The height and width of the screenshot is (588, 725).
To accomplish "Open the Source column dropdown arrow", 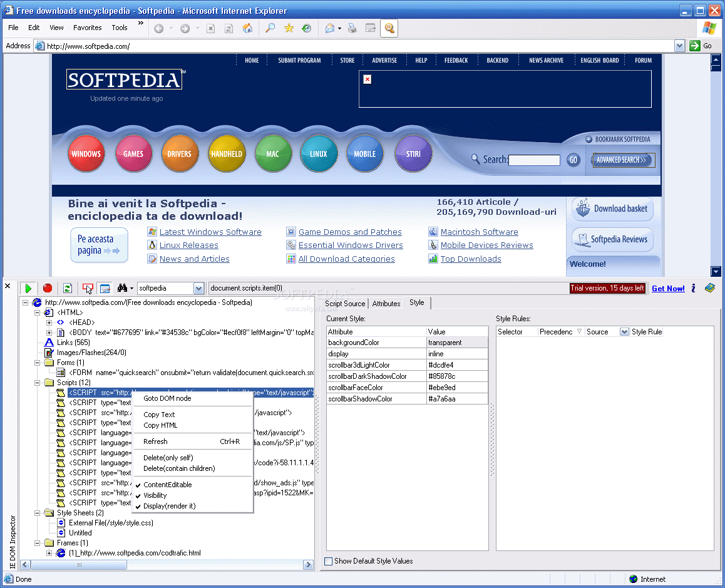I will click(x=624, y=332).
